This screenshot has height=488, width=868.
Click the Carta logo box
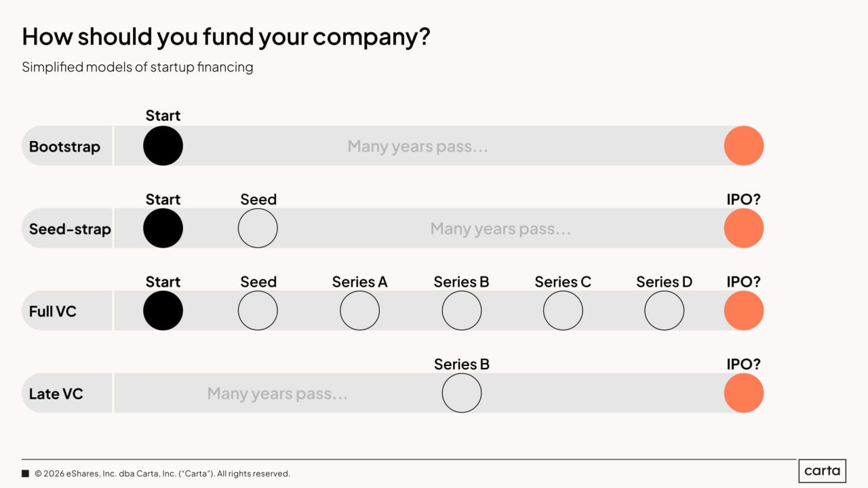click(x=822, y=470)
